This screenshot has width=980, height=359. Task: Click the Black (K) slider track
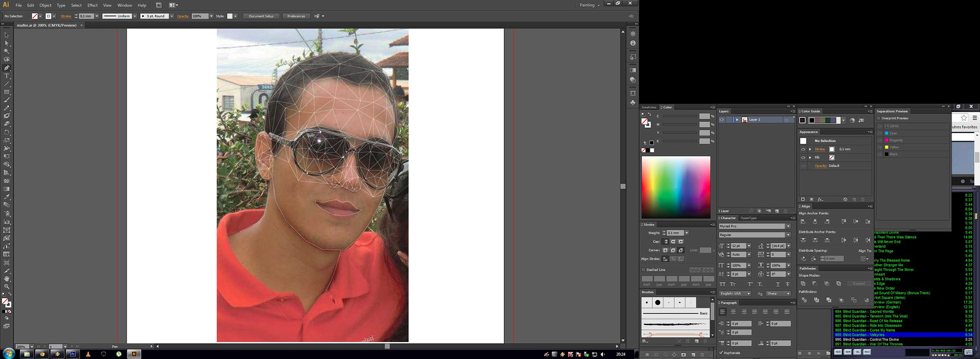[679, 141]
